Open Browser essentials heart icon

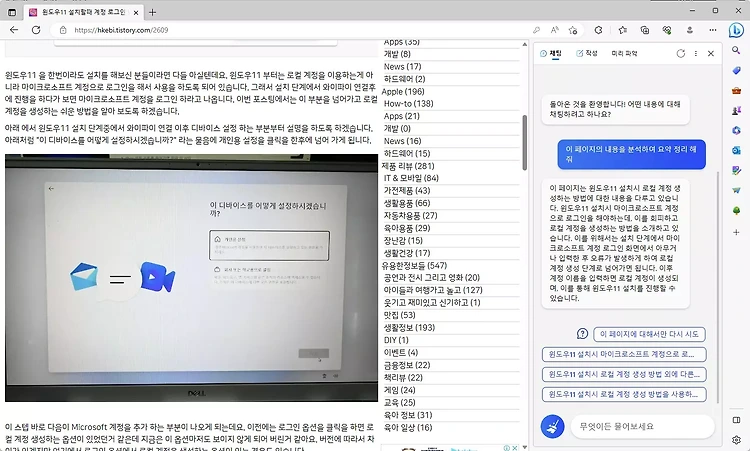[x=667, y=30]
